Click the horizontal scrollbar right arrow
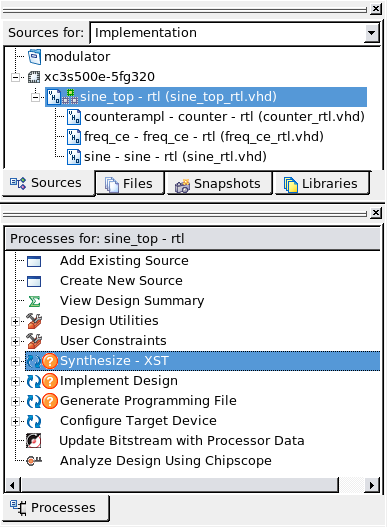387x527 pixels. (372, 485)
